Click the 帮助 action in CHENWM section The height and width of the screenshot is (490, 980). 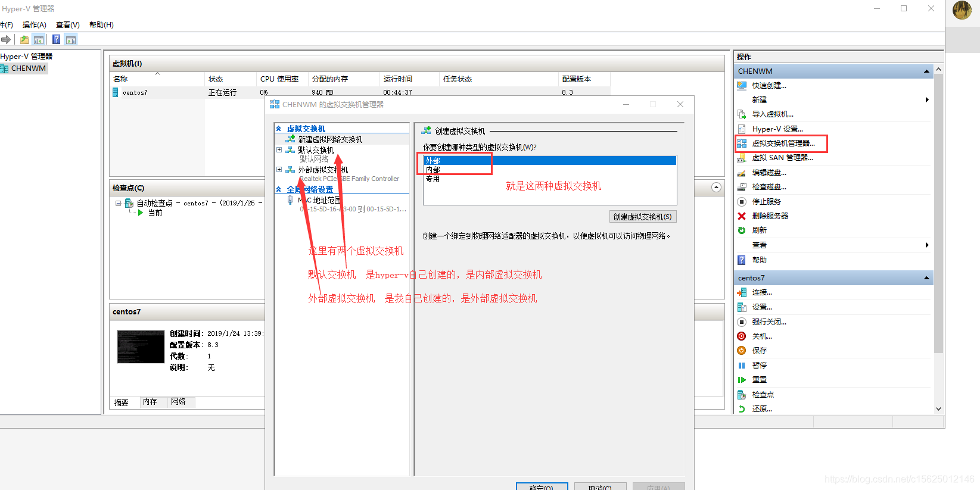pos(759,260)
